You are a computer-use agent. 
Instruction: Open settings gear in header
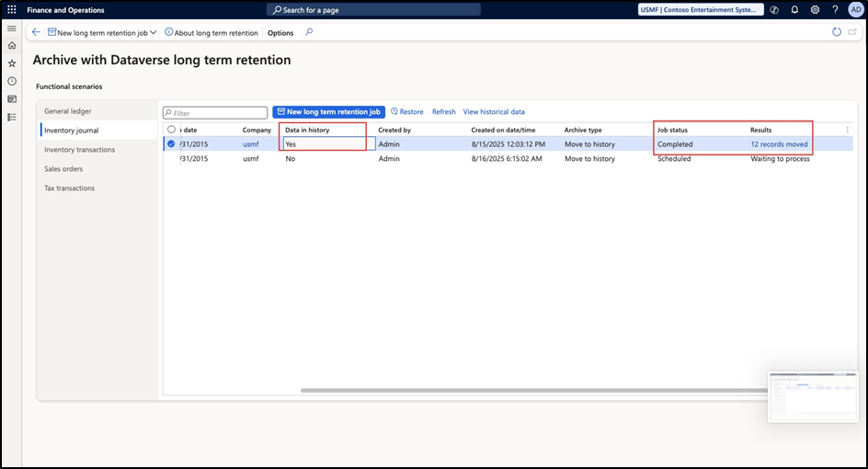point(815,10)
